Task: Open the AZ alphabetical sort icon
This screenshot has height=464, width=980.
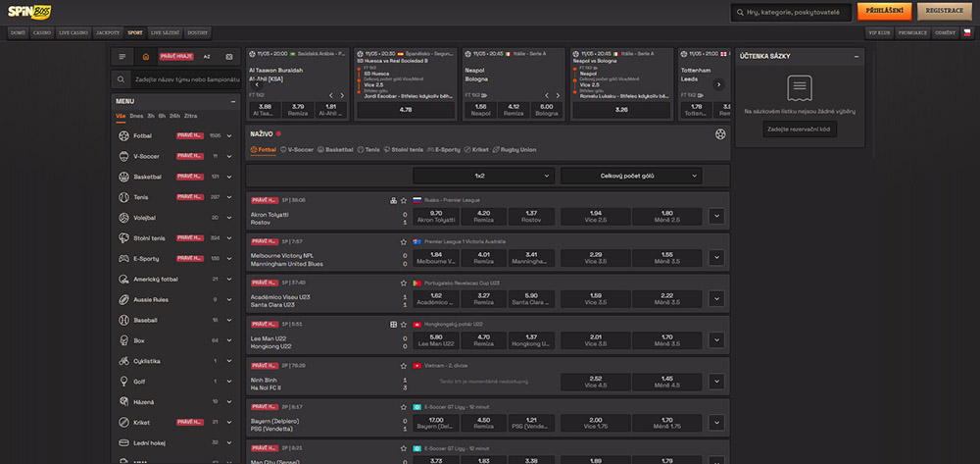Action: (207, 57)
